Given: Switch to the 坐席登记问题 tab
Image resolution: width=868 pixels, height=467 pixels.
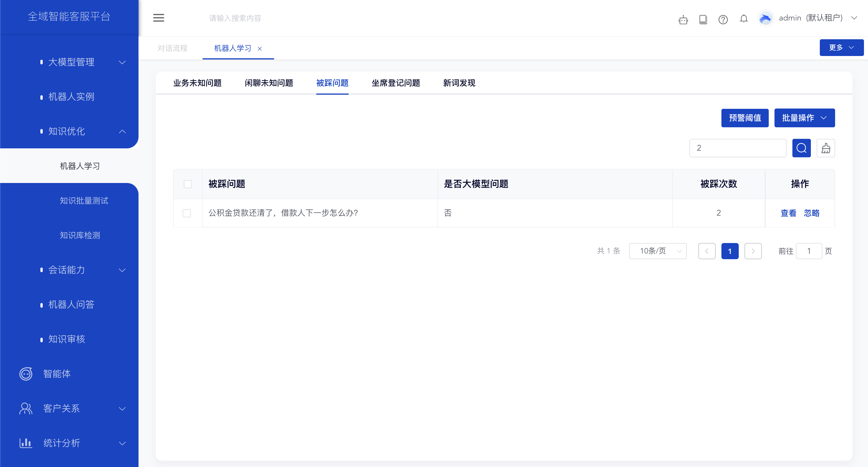Looking at the screenshot, I should (x=396, y=83).
